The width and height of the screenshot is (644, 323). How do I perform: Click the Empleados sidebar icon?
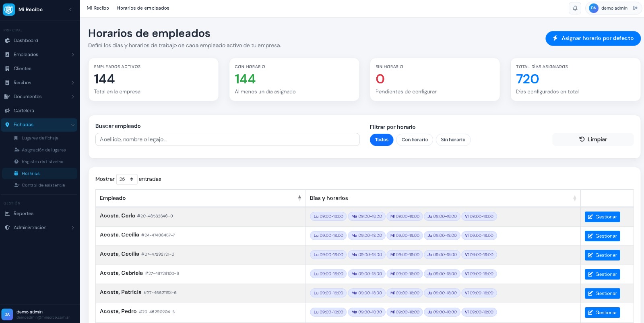point(7,55)
